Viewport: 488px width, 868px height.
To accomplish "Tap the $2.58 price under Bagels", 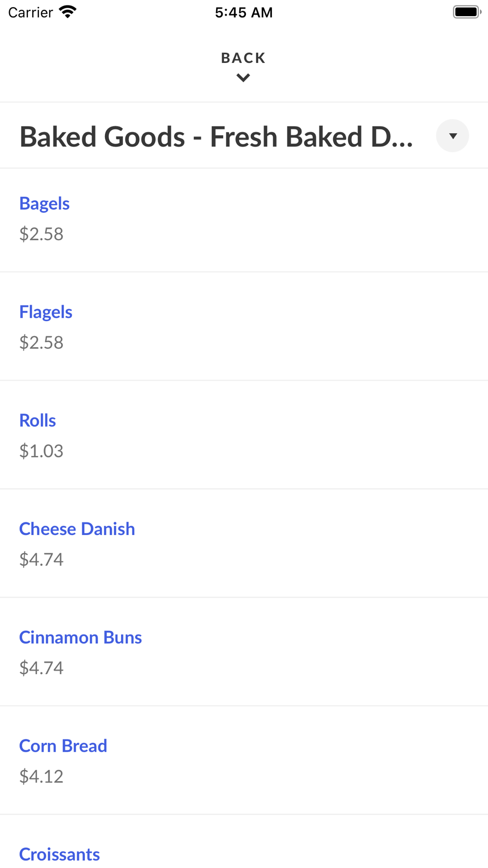I will (x=41, y=234).
